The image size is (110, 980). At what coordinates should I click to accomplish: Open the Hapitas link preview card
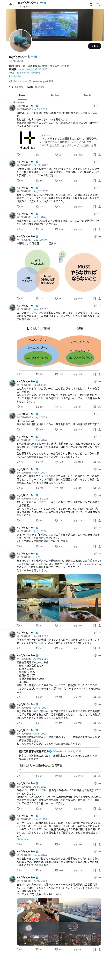coord(59,141)
